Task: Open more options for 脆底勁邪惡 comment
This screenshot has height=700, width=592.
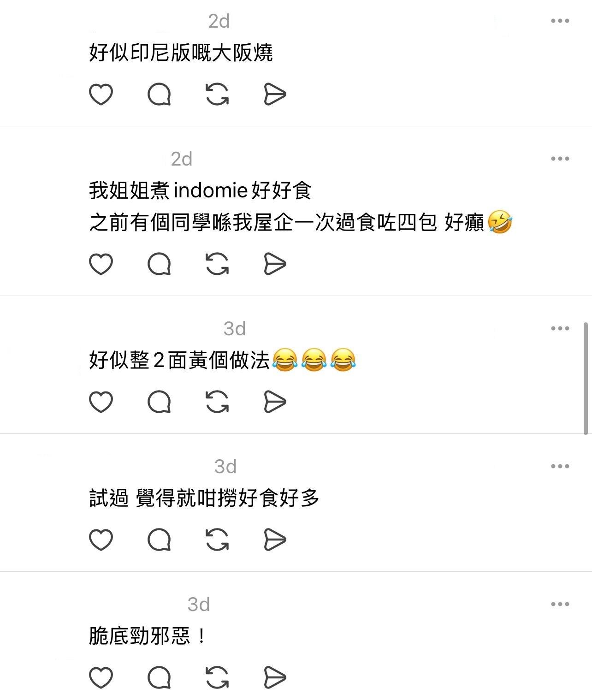Action: click(560, 604)
